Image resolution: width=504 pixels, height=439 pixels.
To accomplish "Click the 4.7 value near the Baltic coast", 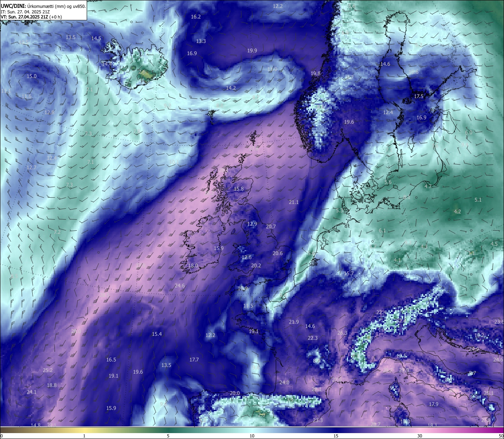I will (x=428, y=187).
